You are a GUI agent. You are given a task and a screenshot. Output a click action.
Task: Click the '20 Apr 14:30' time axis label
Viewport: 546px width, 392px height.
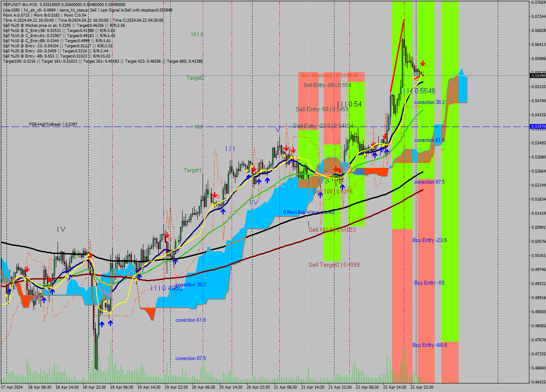pyautogui.click(x=231, y=387)
